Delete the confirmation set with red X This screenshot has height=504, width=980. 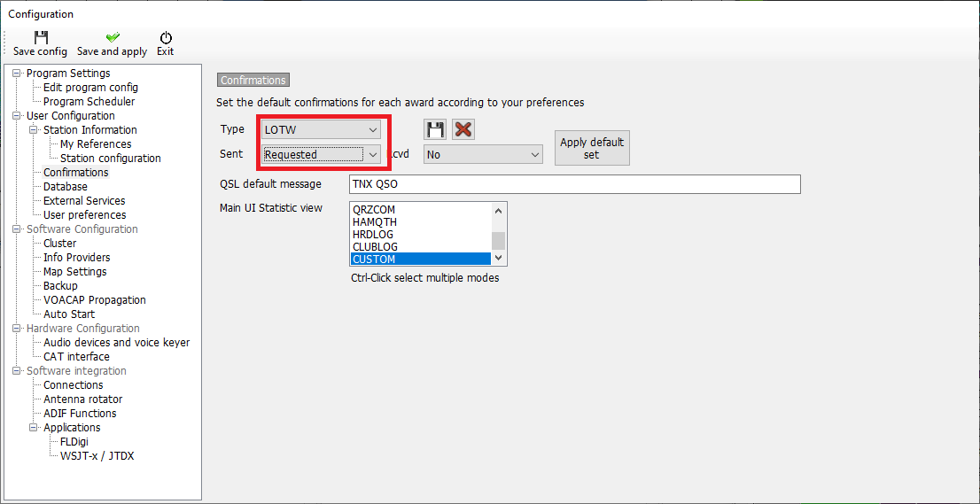[x=463, y=130]
